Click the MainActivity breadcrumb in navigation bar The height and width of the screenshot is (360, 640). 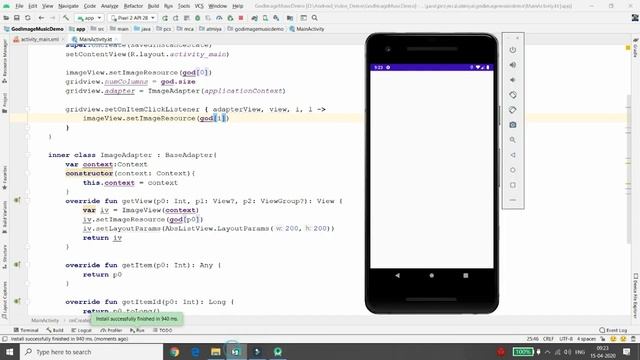click(x=307, y=29)
